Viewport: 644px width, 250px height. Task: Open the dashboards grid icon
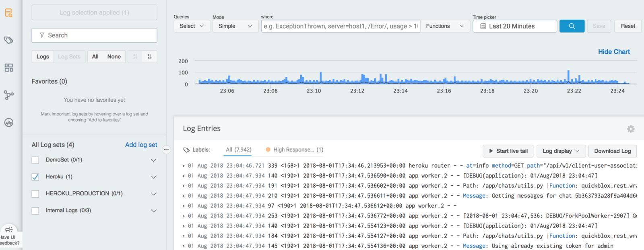coord(8,68)
